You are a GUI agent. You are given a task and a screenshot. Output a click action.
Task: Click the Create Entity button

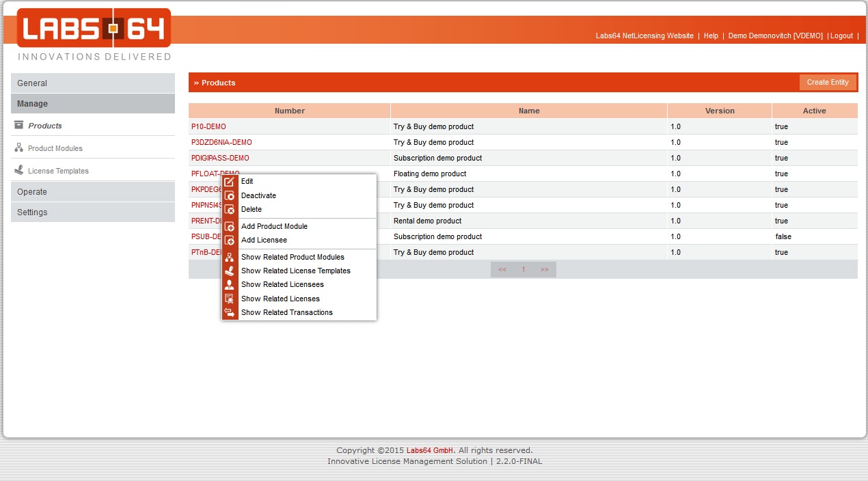pos(828,82)
